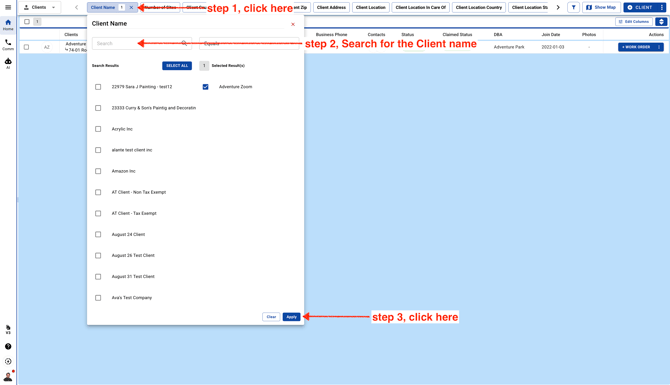
Task: Uncheck the Adventure Zoom selected result
Action: (x=206, y=87)
